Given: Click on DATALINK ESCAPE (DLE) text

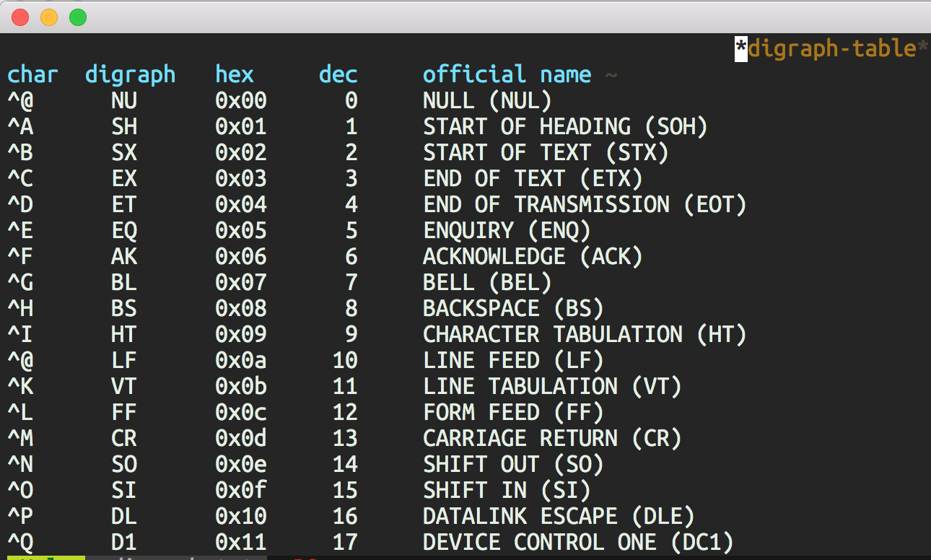Looking at the screenshot, I should (x=559, y=517).
